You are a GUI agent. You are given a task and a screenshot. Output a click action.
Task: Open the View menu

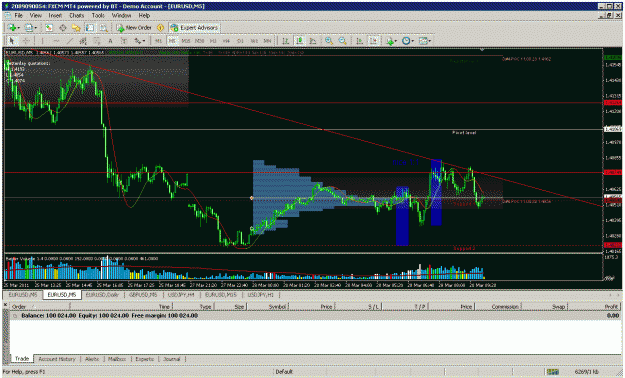pos(35,15)
